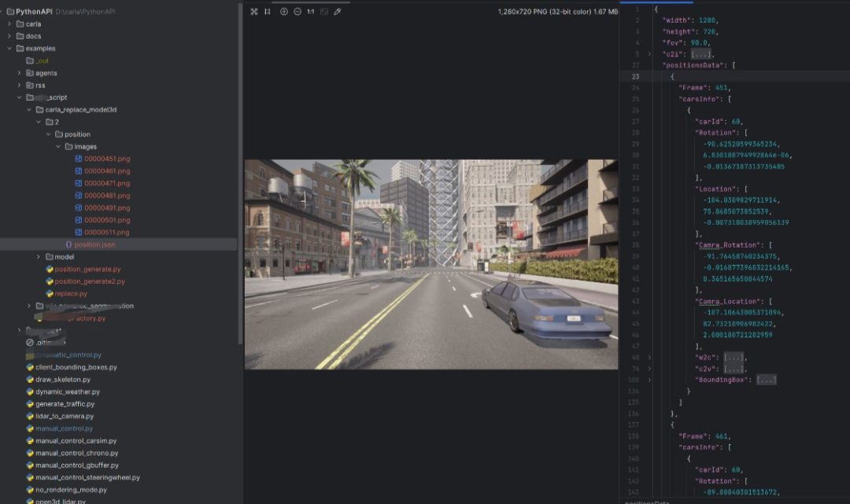Open generate_traffic.py file
The image size is (850, 504).
click(x=65, y=404)
